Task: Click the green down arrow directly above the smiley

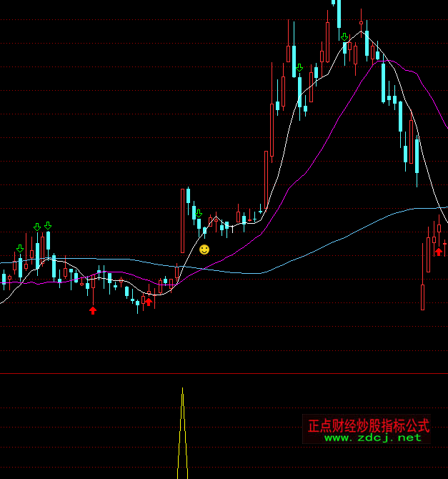Action: click(199, 214)
